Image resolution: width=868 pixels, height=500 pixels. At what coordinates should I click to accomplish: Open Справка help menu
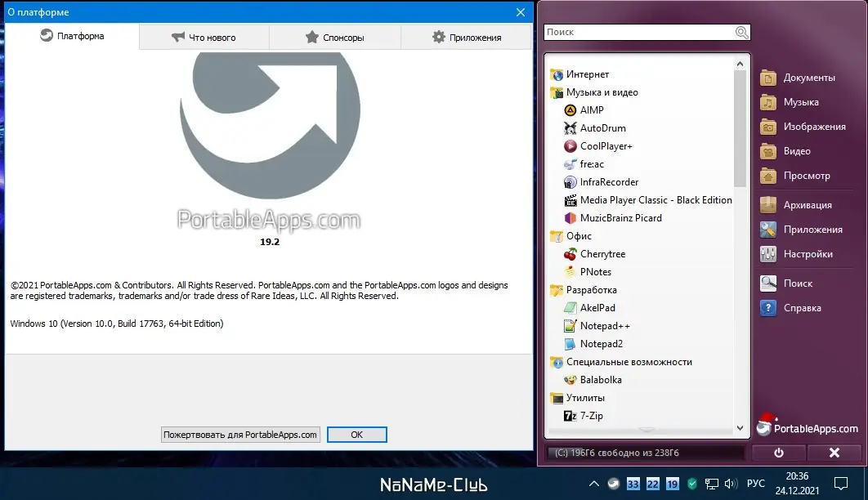(790, 307)
